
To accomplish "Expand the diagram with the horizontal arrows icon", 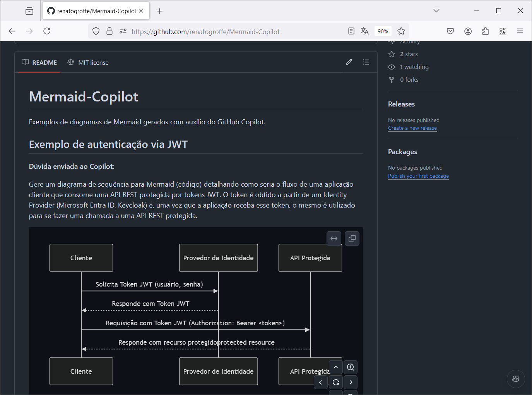I will click(x=334, y=238).
